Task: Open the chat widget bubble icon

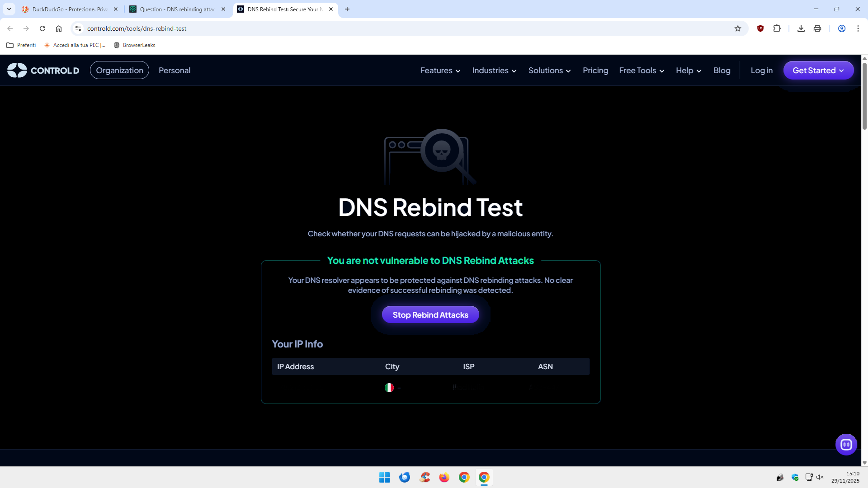Action: (846, 445)
